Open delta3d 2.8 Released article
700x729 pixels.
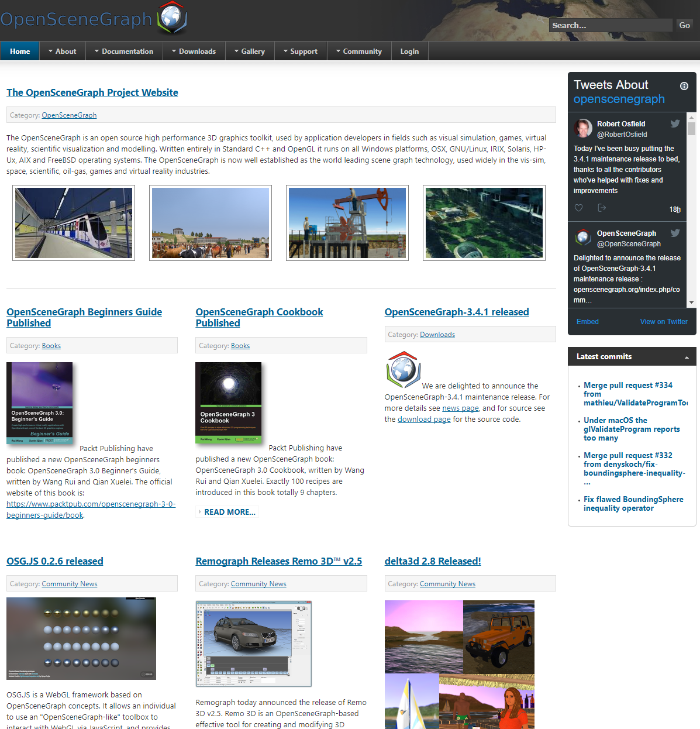433,561
